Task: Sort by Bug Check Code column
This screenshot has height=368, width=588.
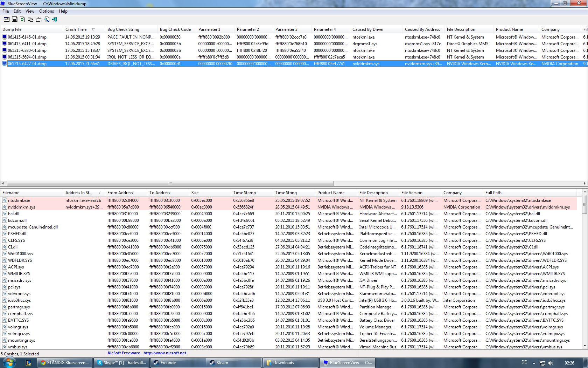Action: point(177,29)
